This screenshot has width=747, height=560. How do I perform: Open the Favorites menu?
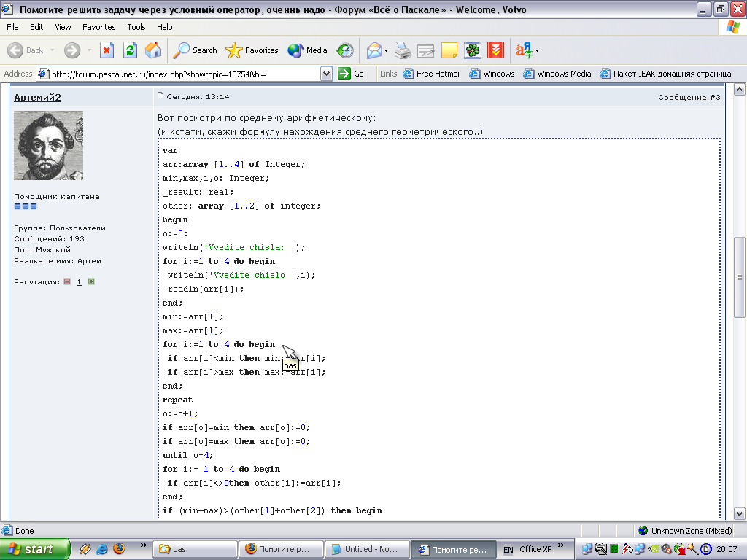point(98,27)
